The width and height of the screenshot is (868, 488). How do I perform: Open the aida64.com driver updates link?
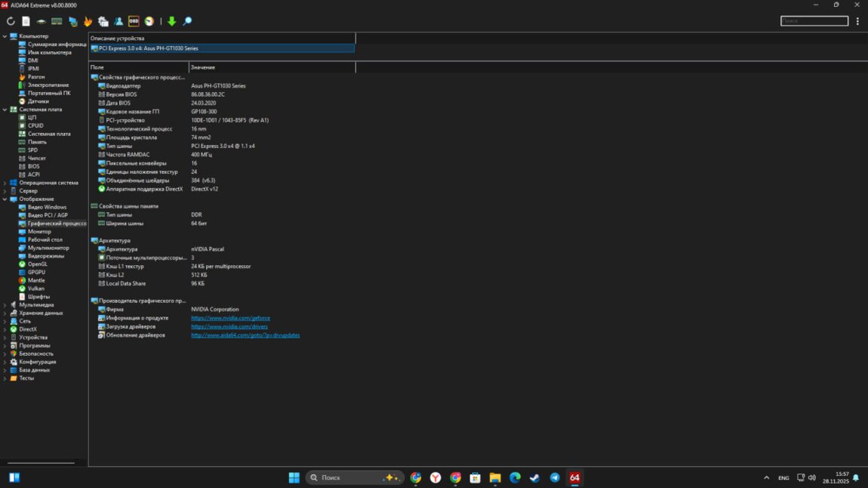click(245, 335)
